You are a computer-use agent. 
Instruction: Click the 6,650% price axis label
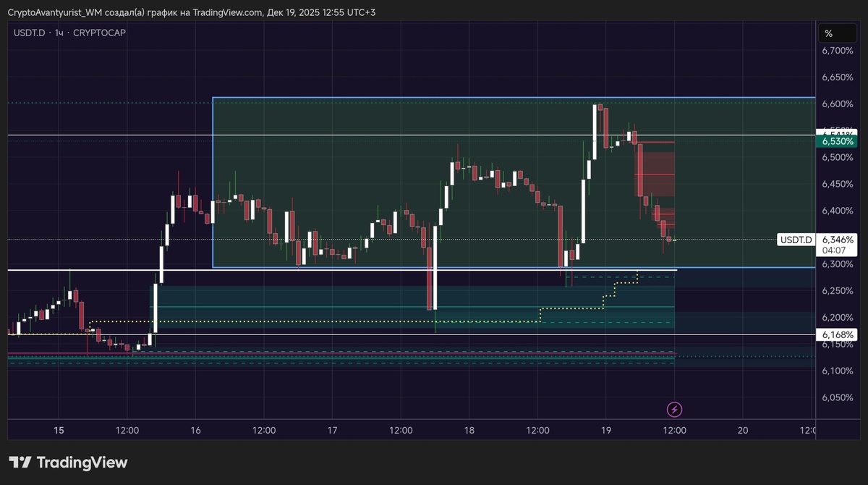point(838,77)
